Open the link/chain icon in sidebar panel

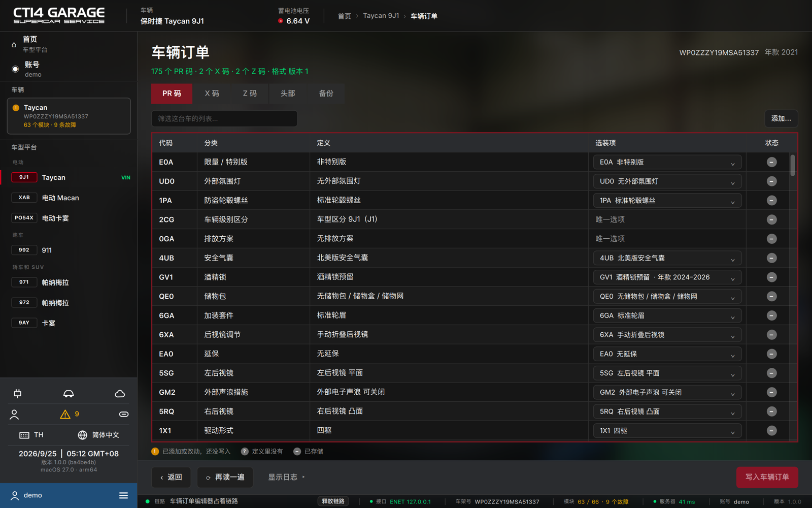[124, 415]
